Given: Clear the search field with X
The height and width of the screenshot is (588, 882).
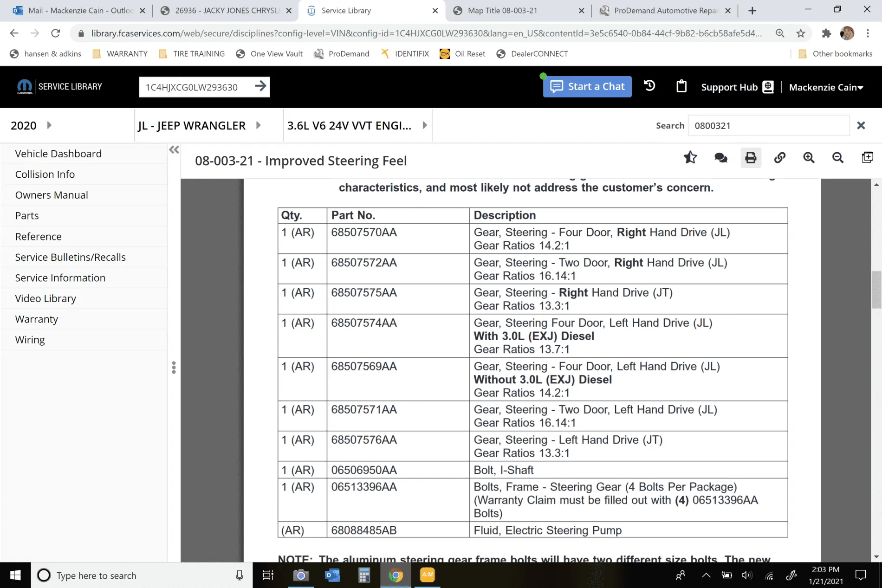Looking at the screenshot, I should point(861,125).
